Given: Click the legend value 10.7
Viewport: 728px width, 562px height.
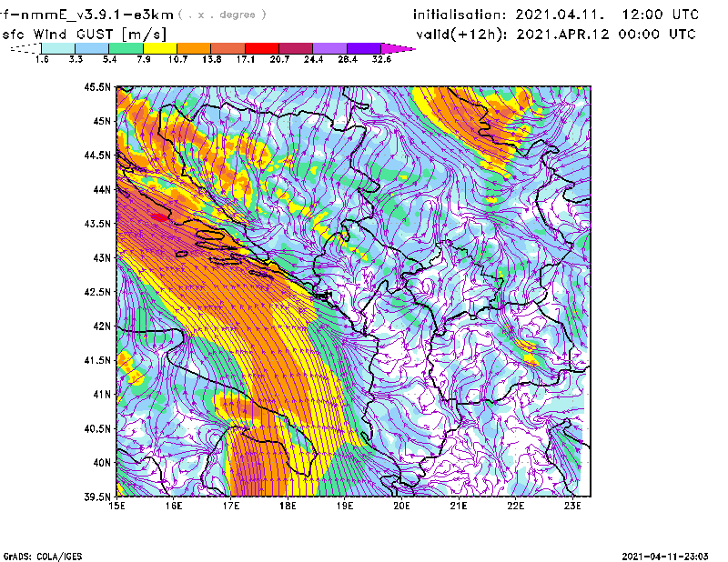Looking at the screenshot, I should click(x=177, y=59).
